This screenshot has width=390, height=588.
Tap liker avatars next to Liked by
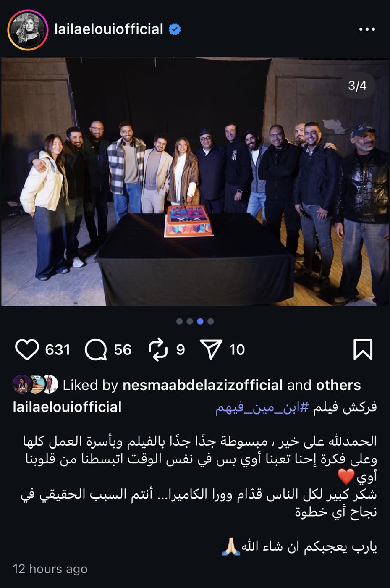coord(35,384)
